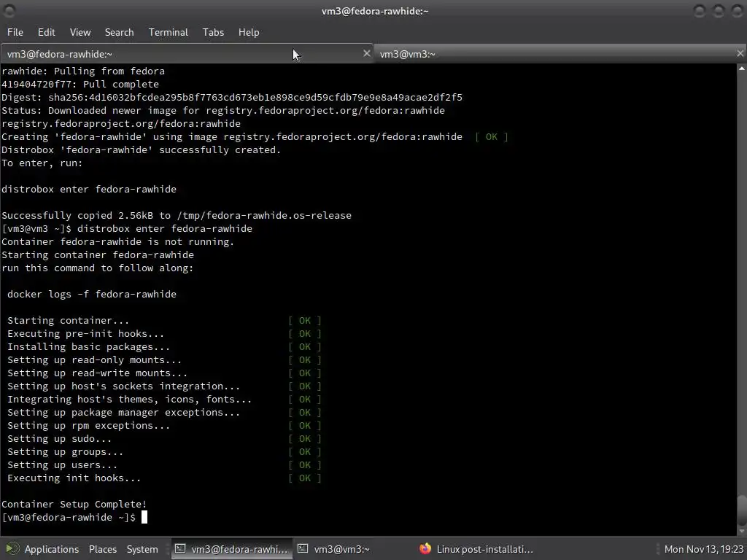
Task: Click '419404720f77: Pull complete' line
Action: click(x=80, y=84)
